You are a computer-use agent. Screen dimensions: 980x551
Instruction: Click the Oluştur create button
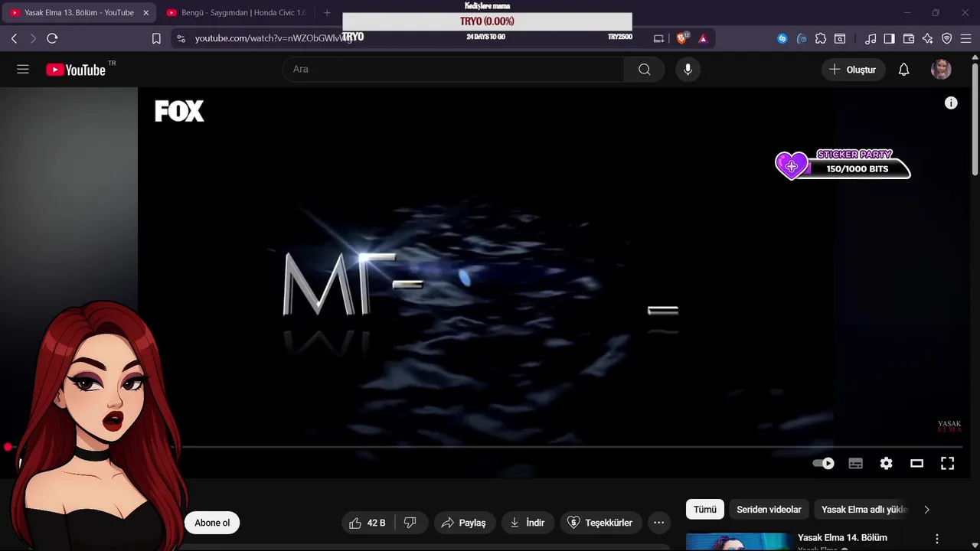click(x=853, y=70)
